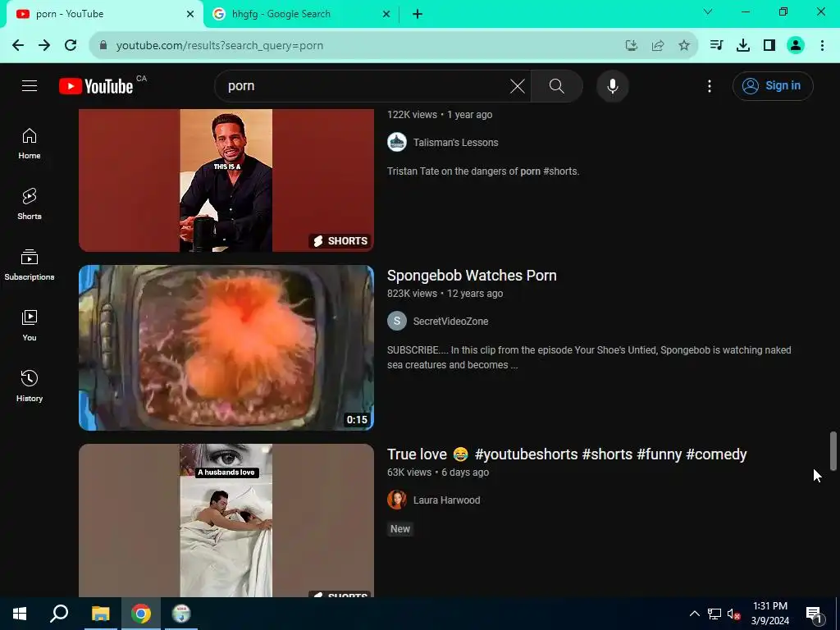Open the media control icon in toolbar
The width and height of the screenshot is (840, 630).
point(716,46)
